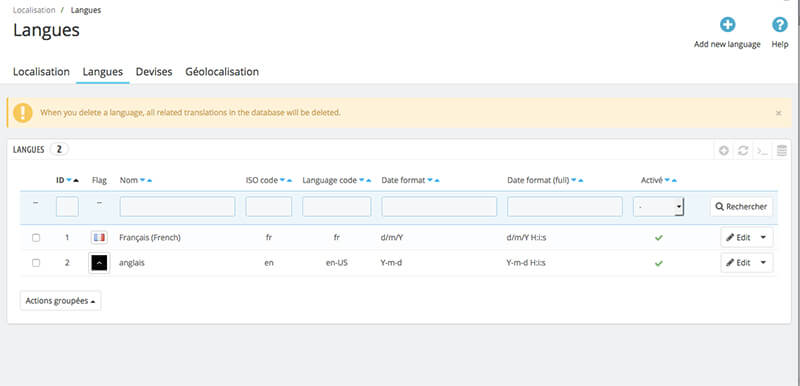Click the Y-m-d H:i:s date format cell

point(526,263)
